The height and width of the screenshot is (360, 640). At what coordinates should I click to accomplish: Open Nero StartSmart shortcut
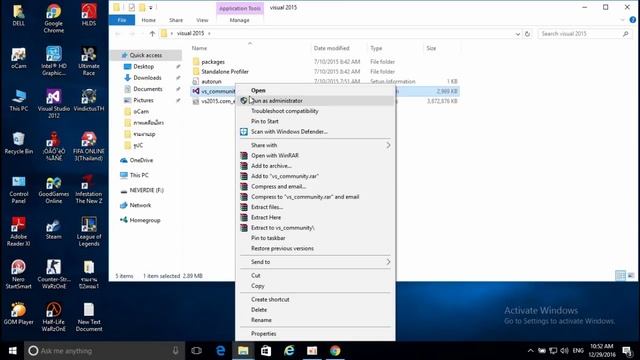(x=18, y=274)
